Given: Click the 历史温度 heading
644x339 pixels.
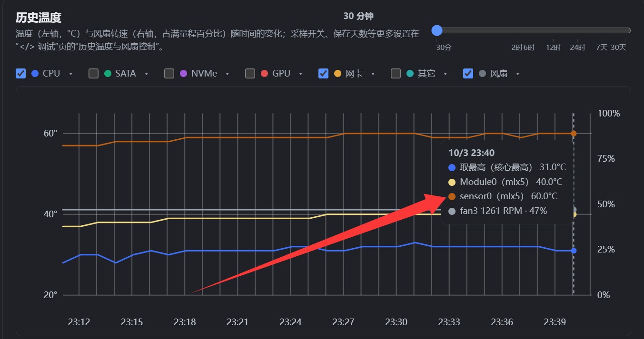Looking at the screenshot, I should click(x=39, y=18).
